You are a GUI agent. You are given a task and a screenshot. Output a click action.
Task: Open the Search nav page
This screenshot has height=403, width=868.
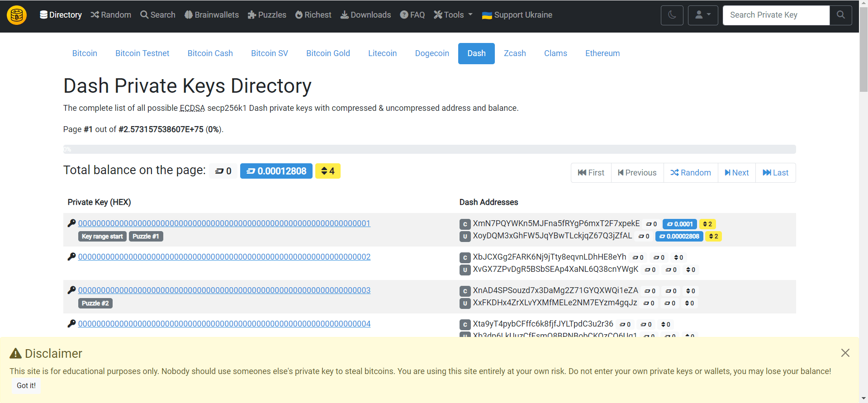coord(157,15)
